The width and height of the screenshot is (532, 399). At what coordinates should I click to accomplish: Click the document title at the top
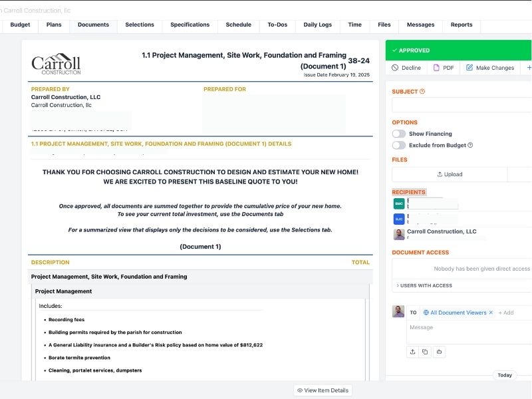tap(244, 61)
